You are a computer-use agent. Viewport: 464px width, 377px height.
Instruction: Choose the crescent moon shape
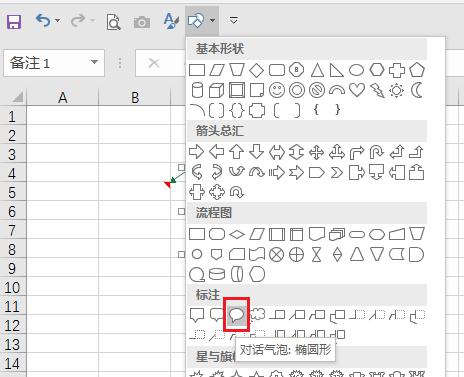click(417, 90)
